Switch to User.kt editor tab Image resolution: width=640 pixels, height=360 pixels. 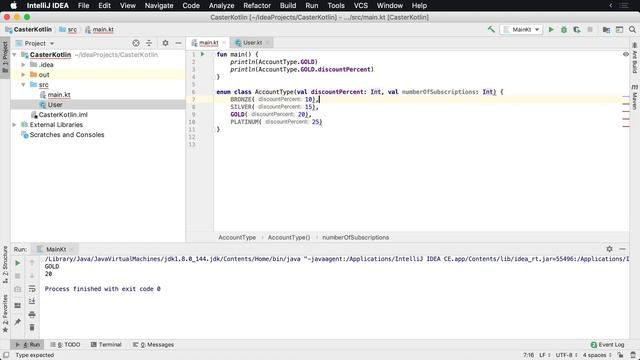[x=252, y=42]
